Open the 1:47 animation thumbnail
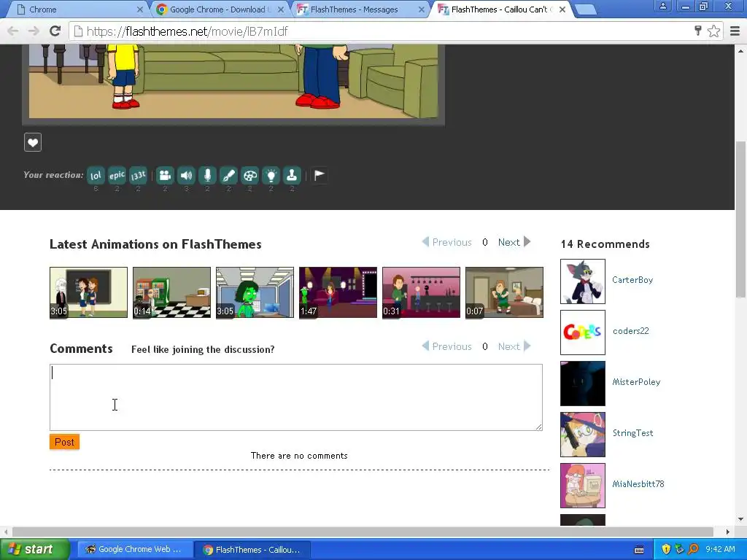747x560 pixels. (338, 292)
